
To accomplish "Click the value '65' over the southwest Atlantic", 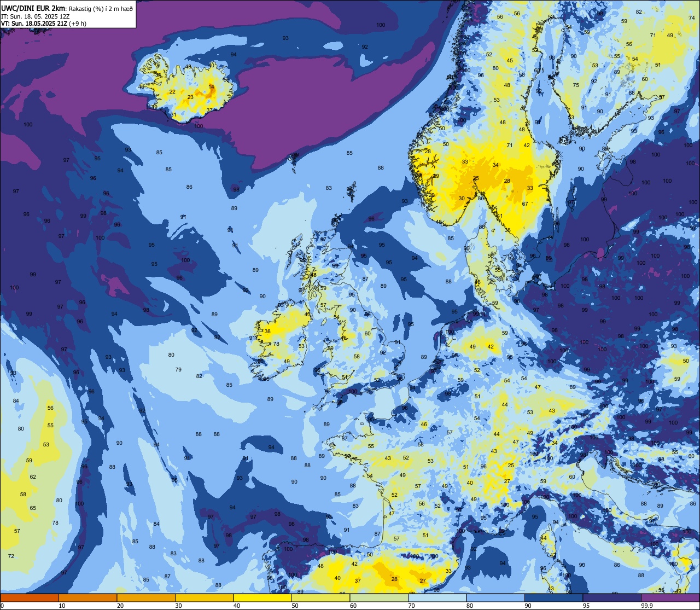I will [33, 508].
